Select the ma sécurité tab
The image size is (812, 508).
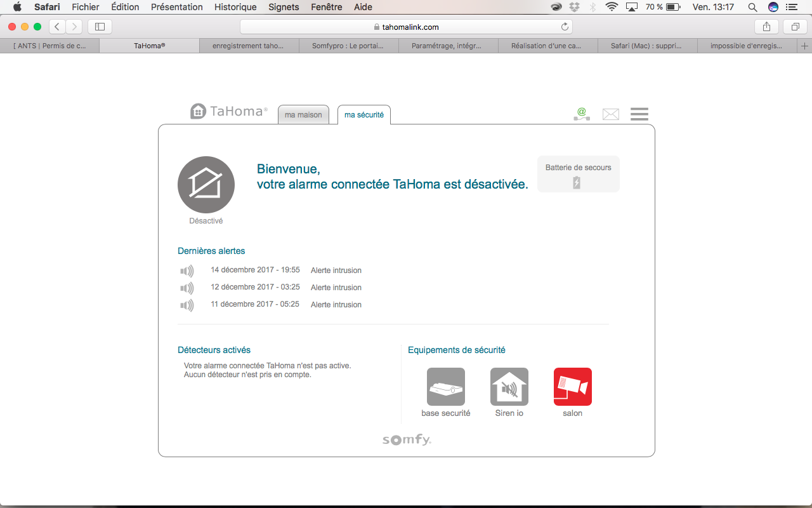click(364, 114)
